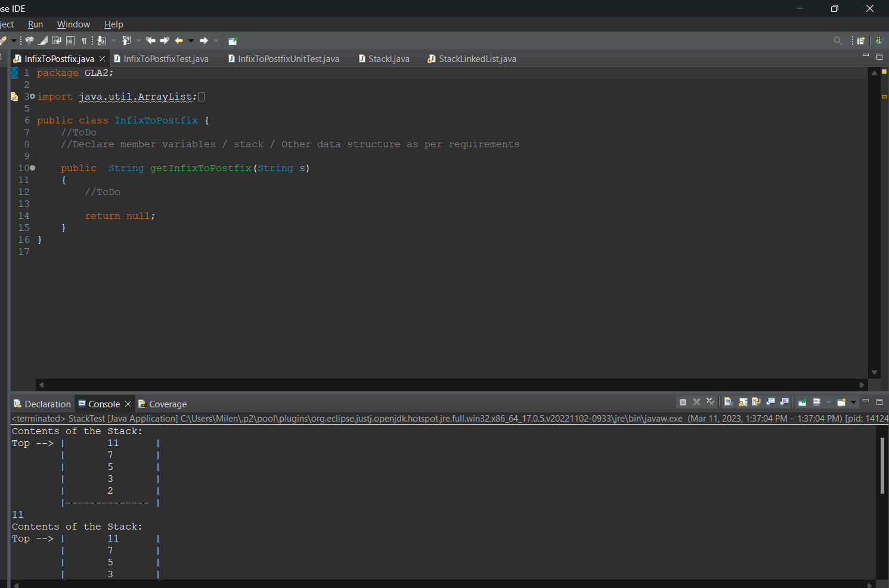Screen dimensions: 889x588
Task: Click Remove All Terminated Launches icon
Action: (x=710, y=402)
